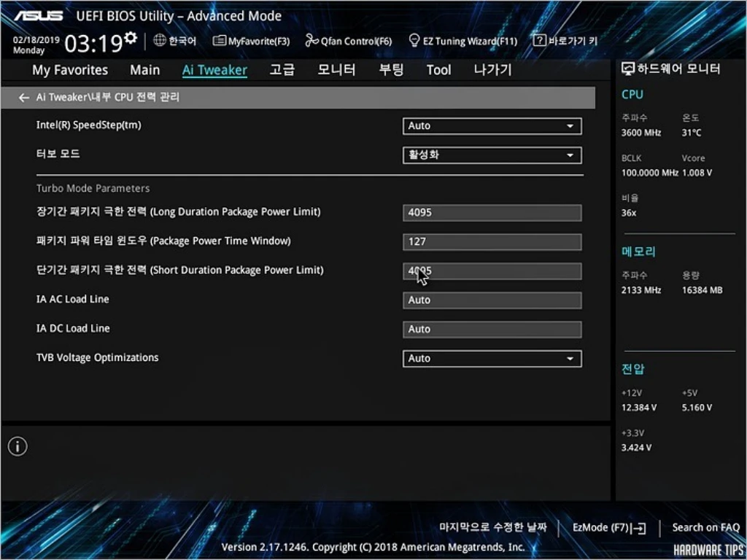747x560 pixels.
Task: Click the Ai Tweaker\내부 CPU 전력 관리 breadcrumb
Action: tap(108, 98)
